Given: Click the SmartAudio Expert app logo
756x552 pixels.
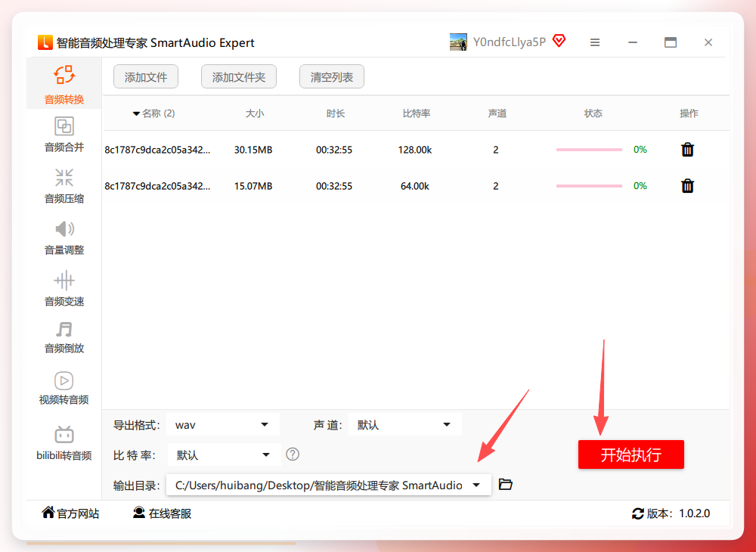Looking at the screenshot, I should [45, 42].
